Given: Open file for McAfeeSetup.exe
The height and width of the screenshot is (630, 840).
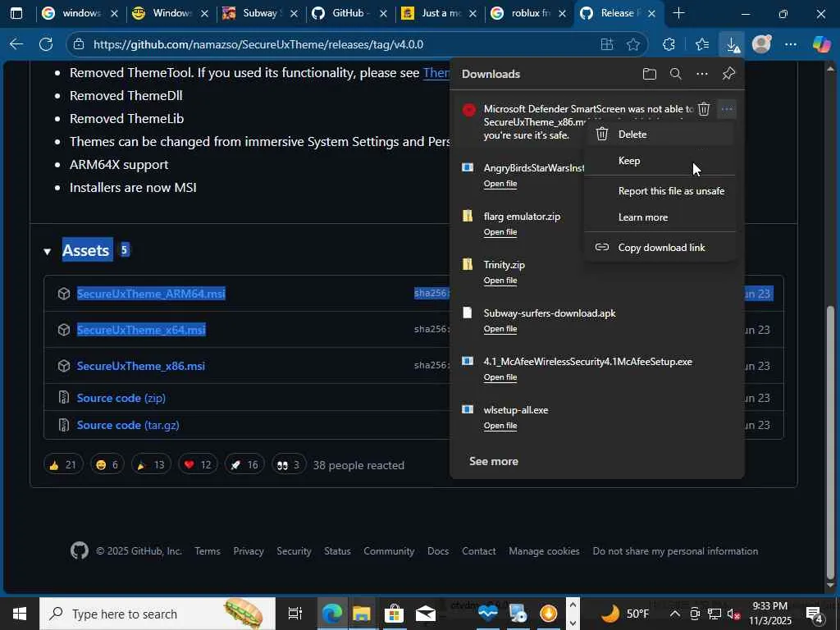Looking at the screenshot, I should tap(500, 377).
